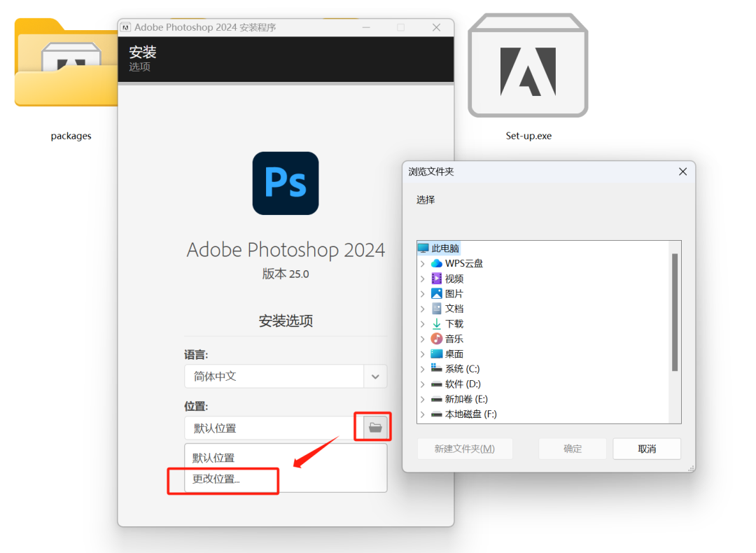Expand the 系统 (C:) drive node

point(422,369)
